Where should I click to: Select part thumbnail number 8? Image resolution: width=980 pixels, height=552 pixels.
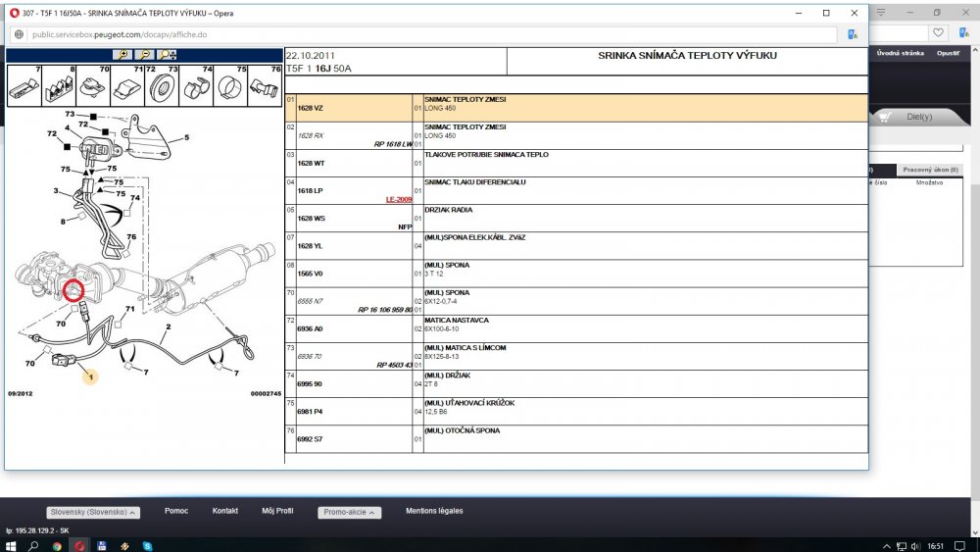(59, 85)
